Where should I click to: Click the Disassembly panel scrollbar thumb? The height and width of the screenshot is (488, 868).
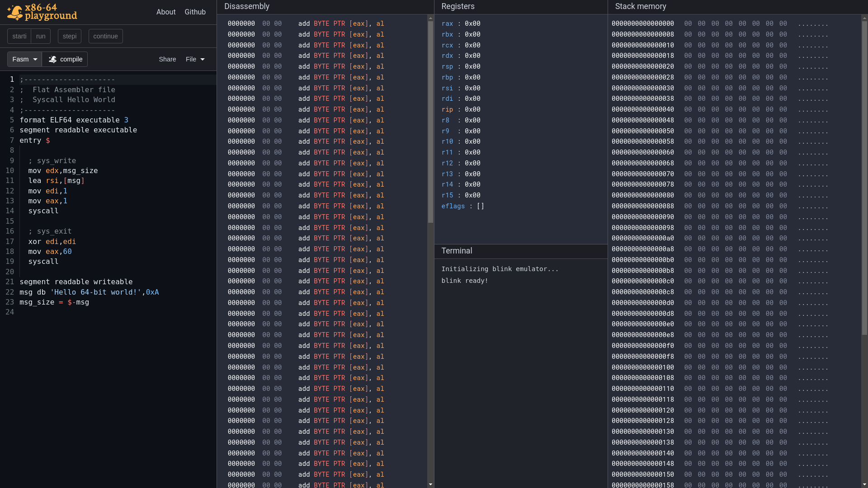click(x=430, y=122)
